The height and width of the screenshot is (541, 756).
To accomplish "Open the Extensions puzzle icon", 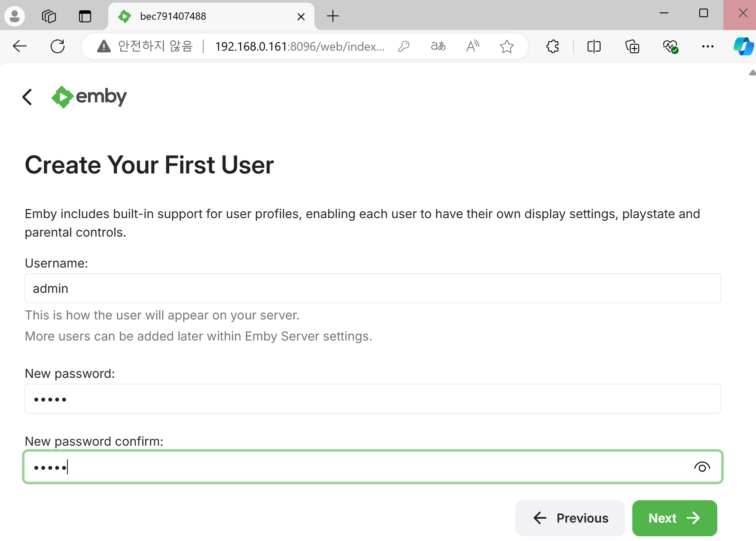I will 552,46.
